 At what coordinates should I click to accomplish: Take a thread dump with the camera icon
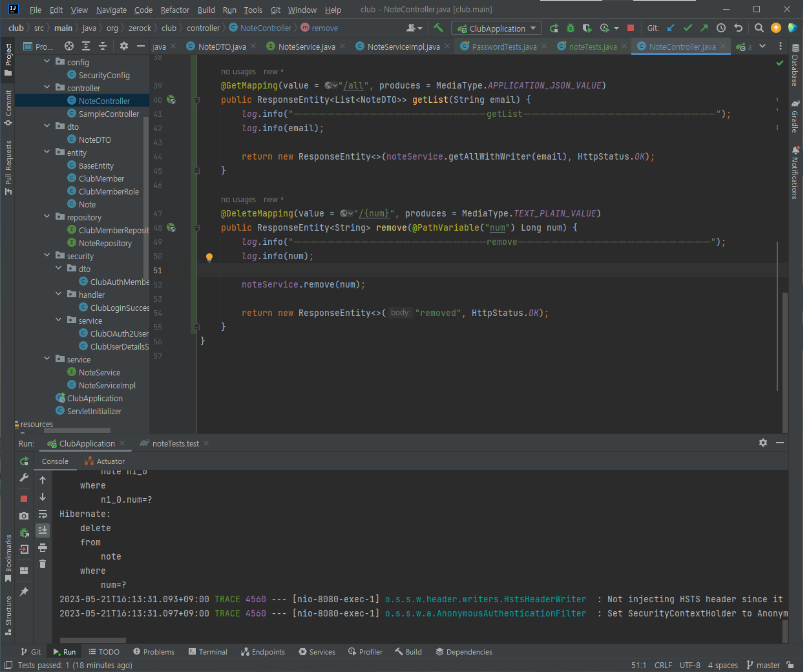[24, 516]
